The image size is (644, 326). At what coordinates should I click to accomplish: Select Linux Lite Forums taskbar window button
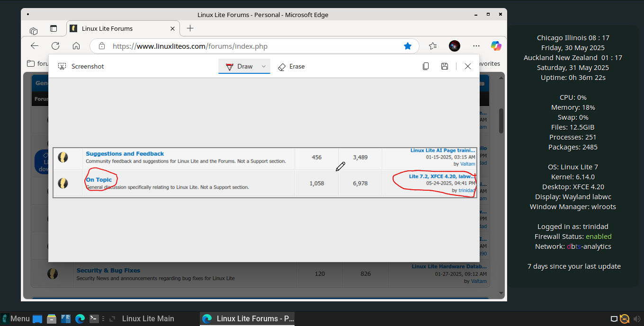pyautogui.click(x=248, y=319)
